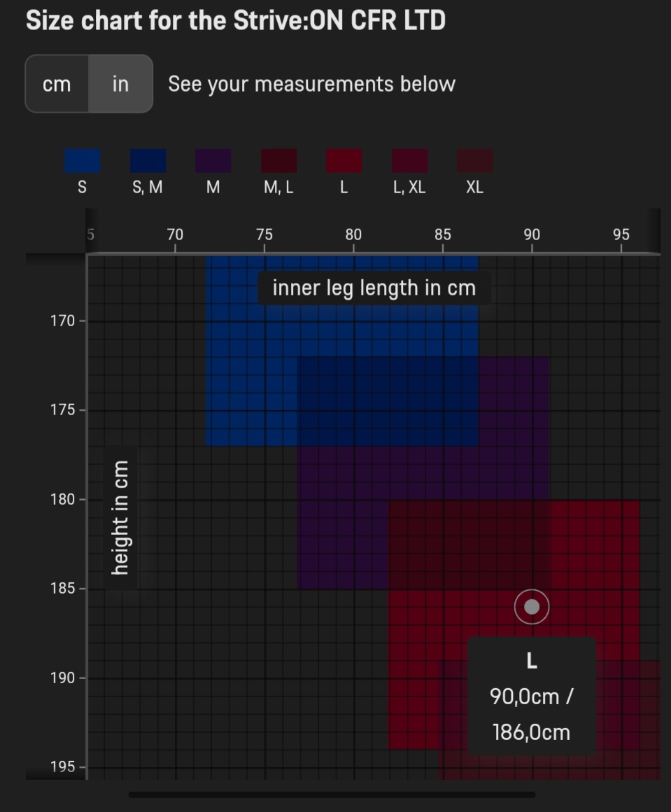Click the S size color swatch
This screenshot has height=812, width=671.
83,160
